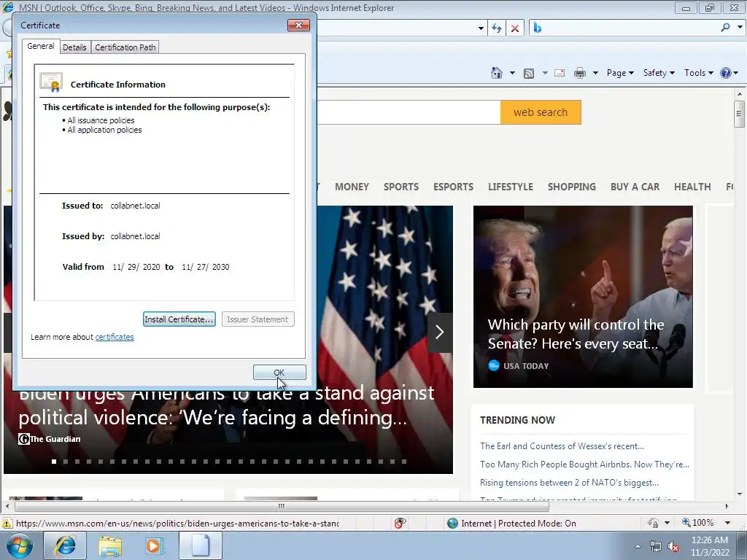Click privacy report eye icon in status bar

point(400,523)
